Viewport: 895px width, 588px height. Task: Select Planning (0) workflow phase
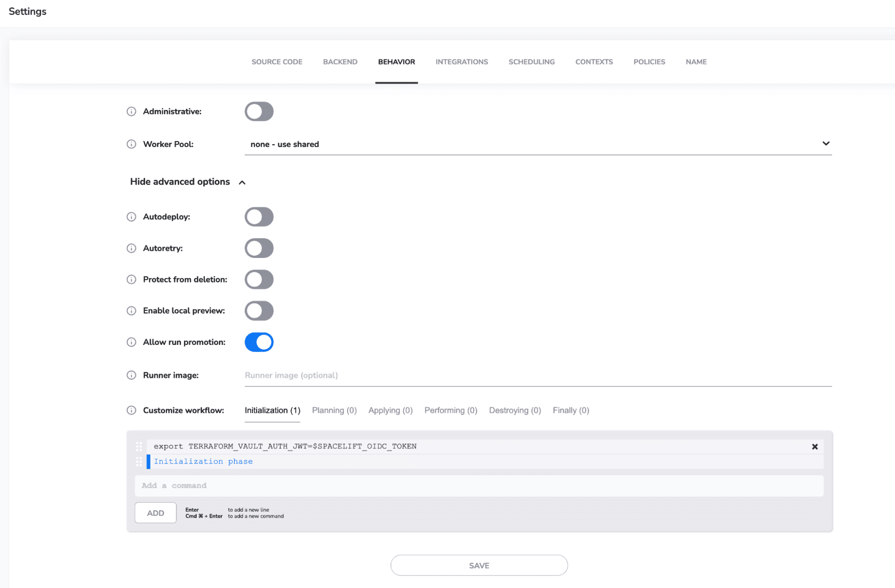[x=334, y=410]
